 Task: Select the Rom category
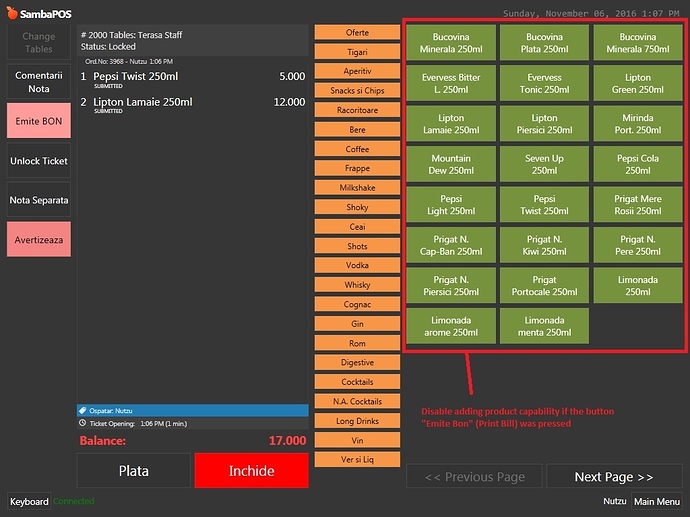[x=357, y=343]
